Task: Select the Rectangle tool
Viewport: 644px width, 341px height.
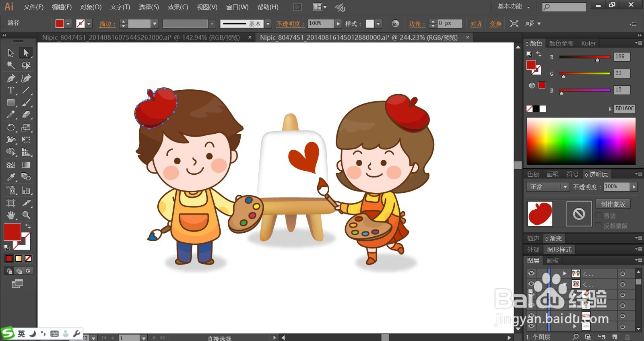Action: (x=11, y=103)
